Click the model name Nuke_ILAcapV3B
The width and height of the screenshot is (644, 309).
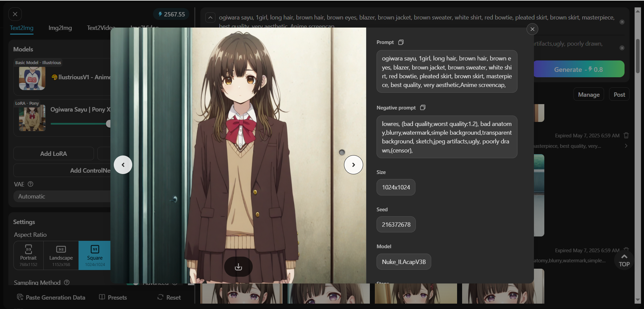404,262
